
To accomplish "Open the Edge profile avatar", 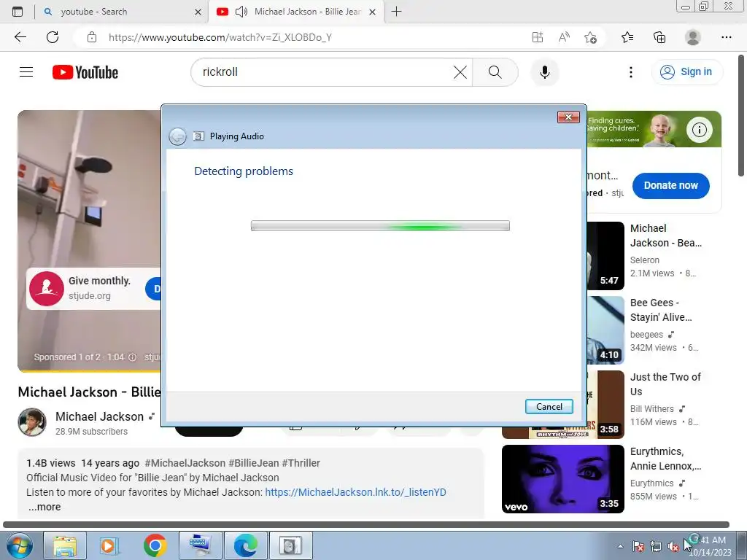I will coord(693,37).
